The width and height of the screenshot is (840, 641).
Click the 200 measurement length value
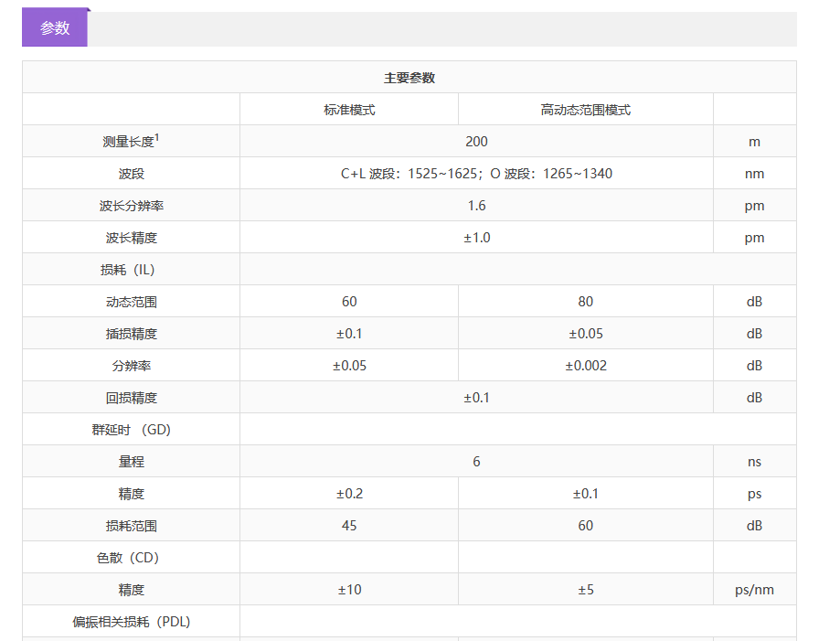point(476,142)
